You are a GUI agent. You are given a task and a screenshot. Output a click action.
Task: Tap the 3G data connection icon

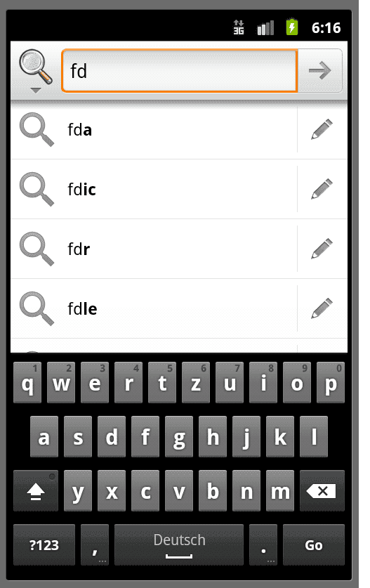point(239,27)
